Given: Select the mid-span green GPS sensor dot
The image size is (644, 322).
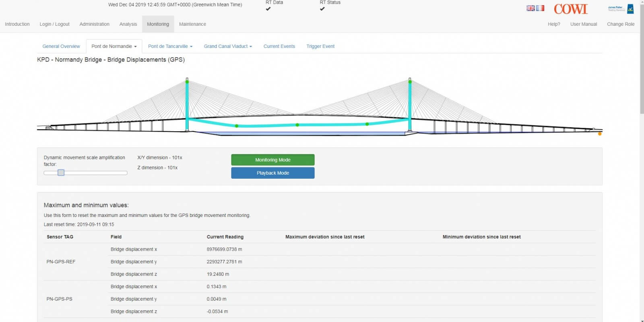Looking at the screenshot, I should tap(297, 125).
